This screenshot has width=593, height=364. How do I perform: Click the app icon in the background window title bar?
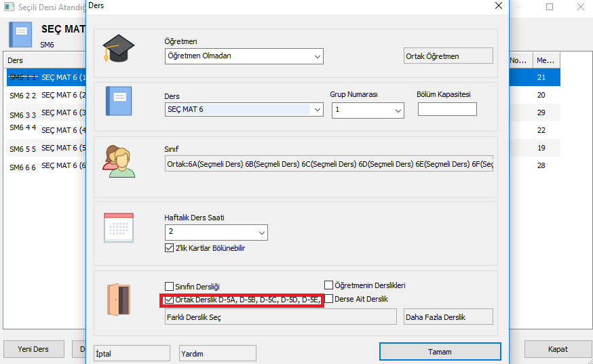9,7
